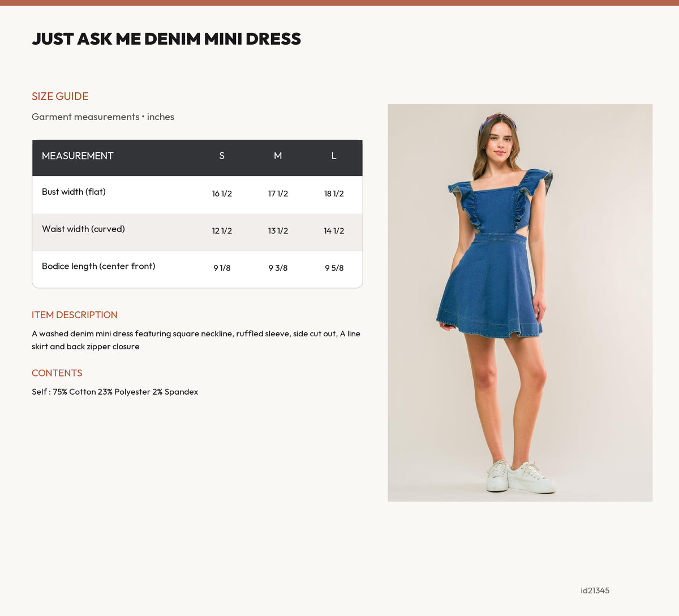Click waist width value 12 1/2
This screenshot has height=616, width=679.
pyautogui.click(x=222, y=231)
